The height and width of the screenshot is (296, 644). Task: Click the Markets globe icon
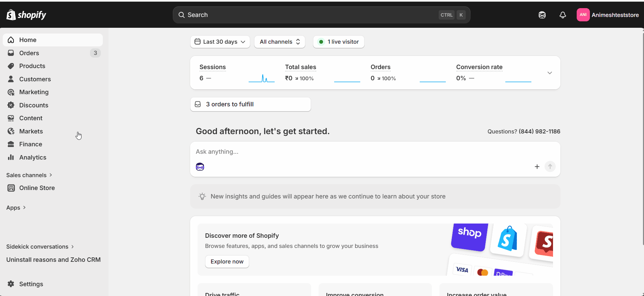(x=11, y=131)
